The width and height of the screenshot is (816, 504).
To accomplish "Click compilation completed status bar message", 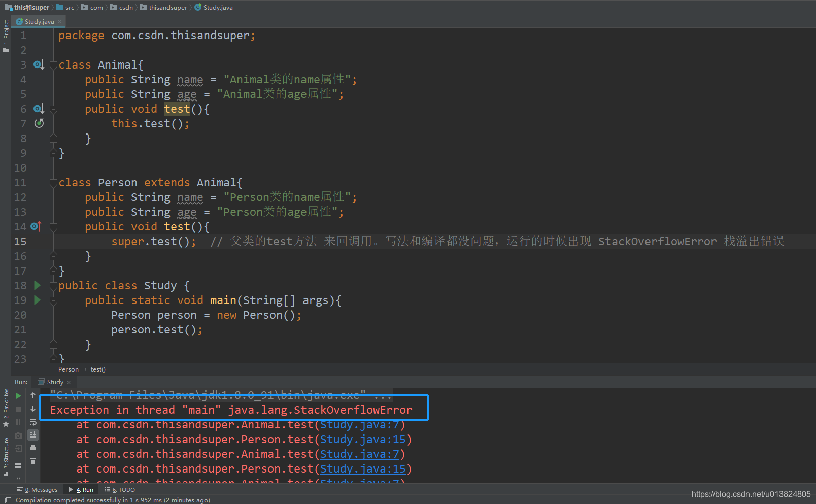I will 113,500.
